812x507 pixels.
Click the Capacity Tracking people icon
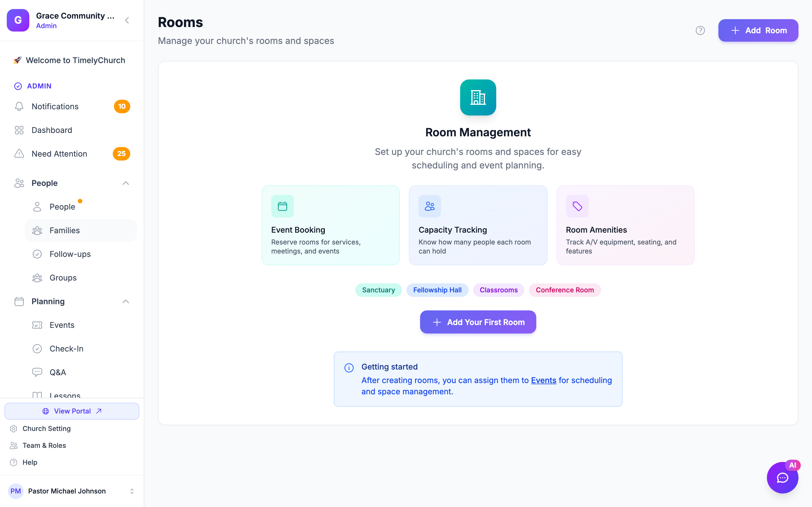click(x=429, y=206)
